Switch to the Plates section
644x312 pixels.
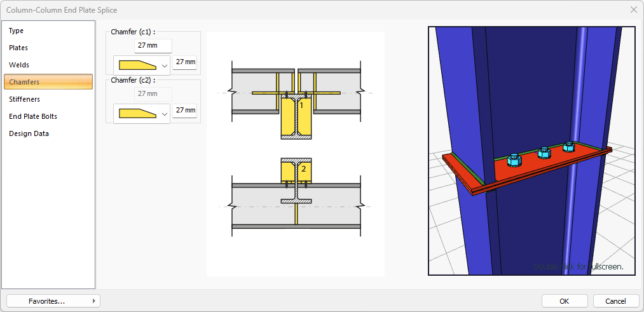click(18, 48)
